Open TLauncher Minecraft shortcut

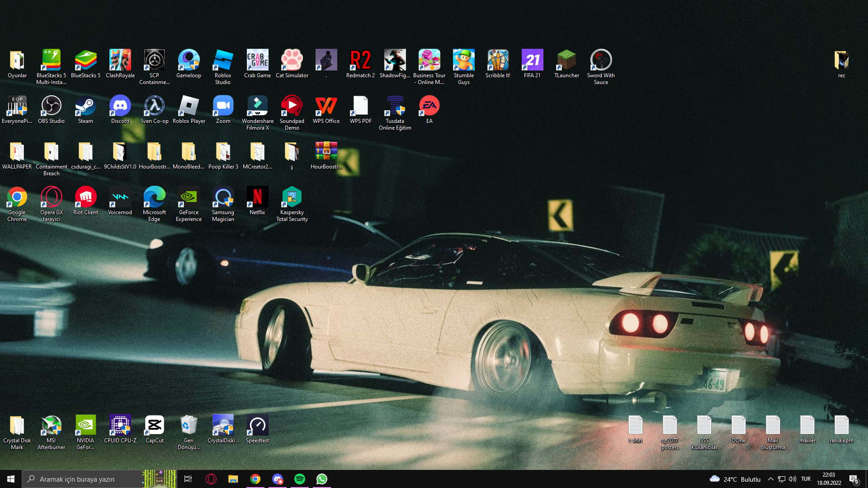coord(566,63)
